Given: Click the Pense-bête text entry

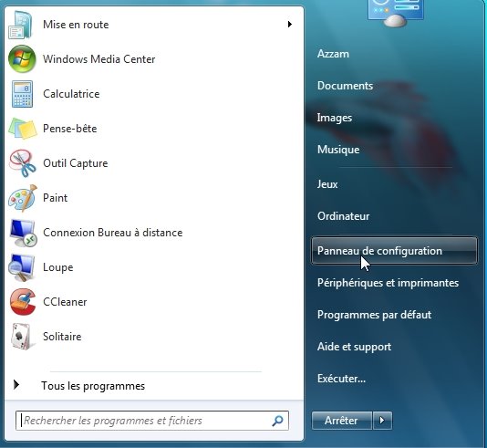Looking at the screenshot, I should (x=70, y=129).
